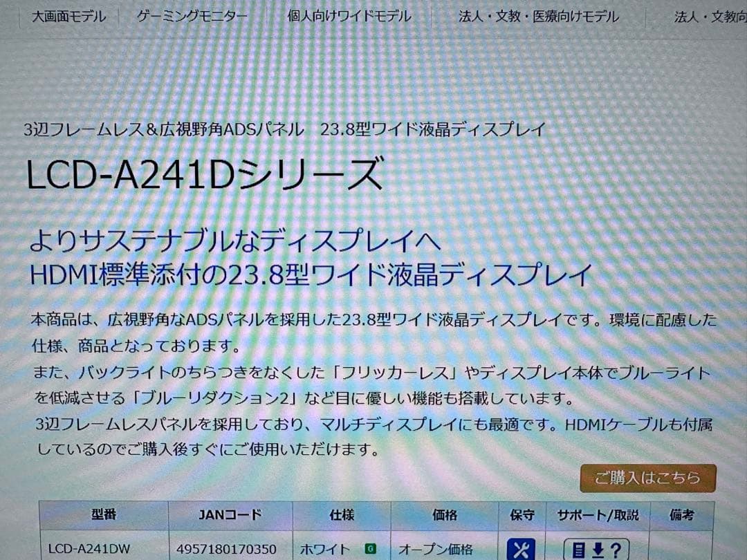
Task: Open the product manual document icon
Action: point(580,550)
